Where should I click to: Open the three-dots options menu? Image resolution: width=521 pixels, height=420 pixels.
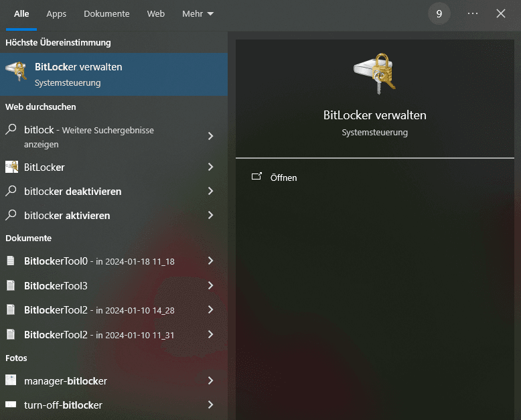(x=473, y=13)
